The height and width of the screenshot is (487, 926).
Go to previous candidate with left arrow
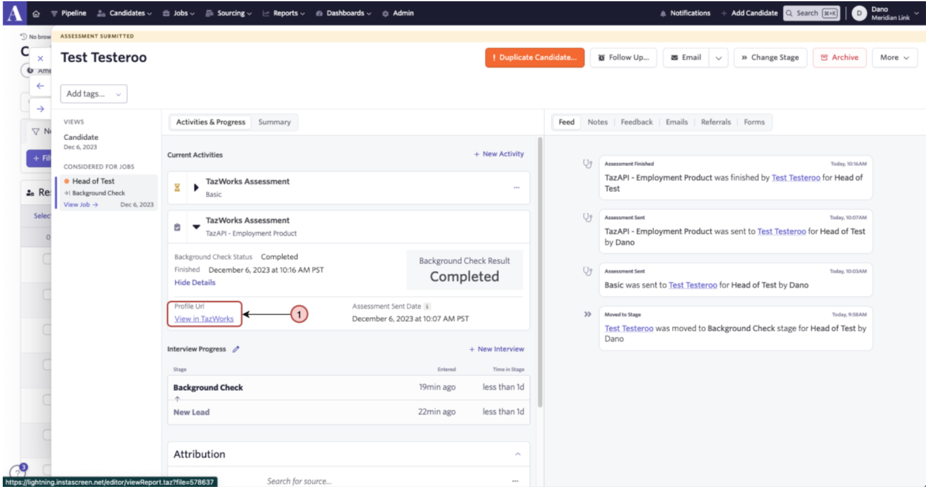pyautogui.click(x=40, y=86)
